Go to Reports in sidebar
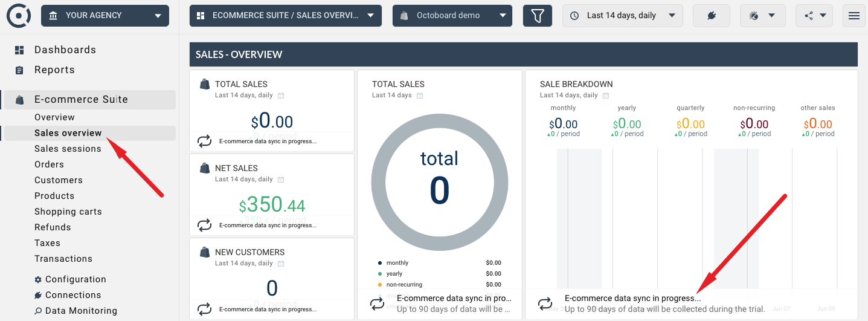Screen dimensions: 868x321 [54, 70]
